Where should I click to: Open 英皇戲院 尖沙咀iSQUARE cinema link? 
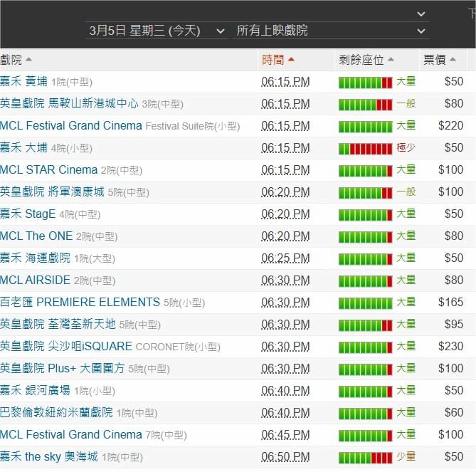coord(66,346)
